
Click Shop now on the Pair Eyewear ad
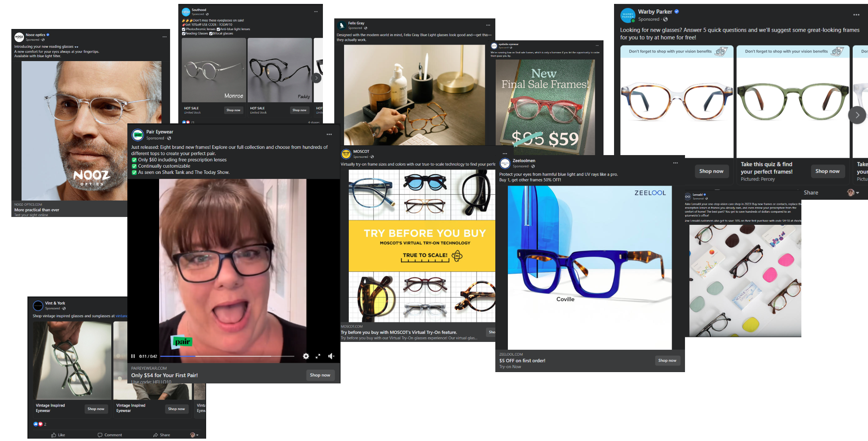(320, 375)
